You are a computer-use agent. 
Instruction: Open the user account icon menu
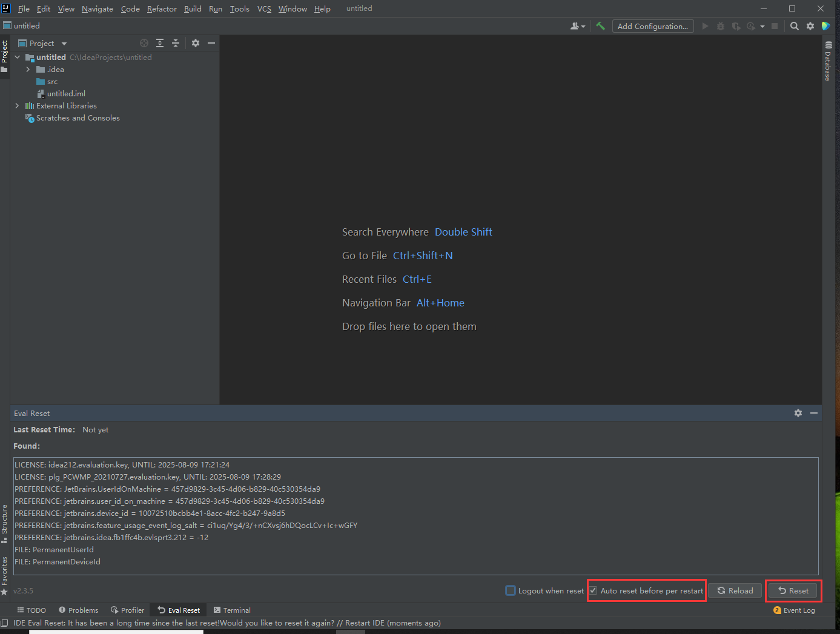pyautogui.click(x=578, y=26)
